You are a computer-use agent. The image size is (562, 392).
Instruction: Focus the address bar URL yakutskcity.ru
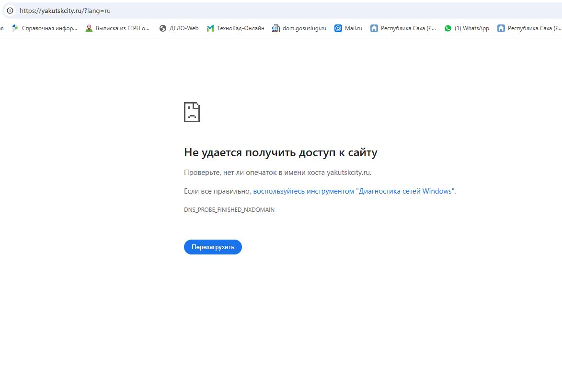65,11
